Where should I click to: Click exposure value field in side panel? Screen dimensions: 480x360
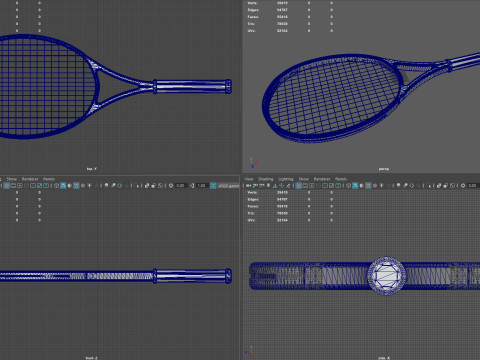pos(473,186)
